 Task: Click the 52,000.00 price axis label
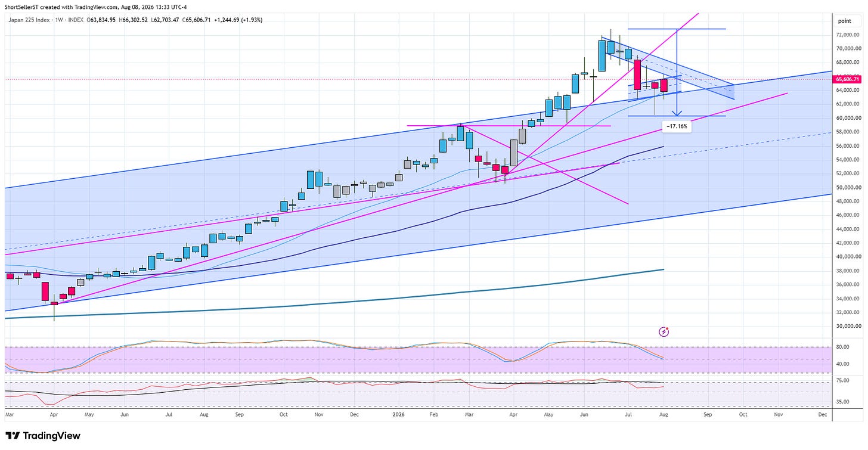coord(847,173)
